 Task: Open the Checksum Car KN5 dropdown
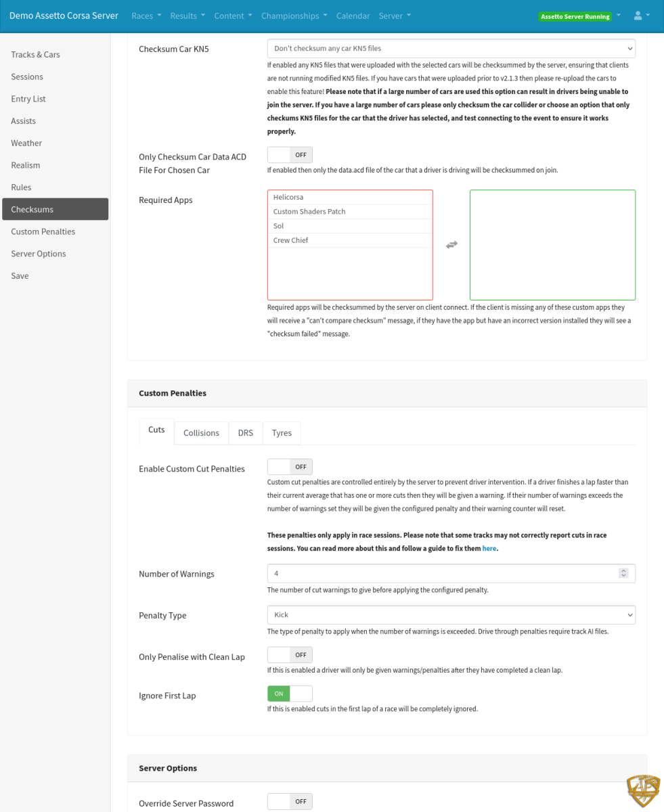pyautogui.click(x=451, y=49)
